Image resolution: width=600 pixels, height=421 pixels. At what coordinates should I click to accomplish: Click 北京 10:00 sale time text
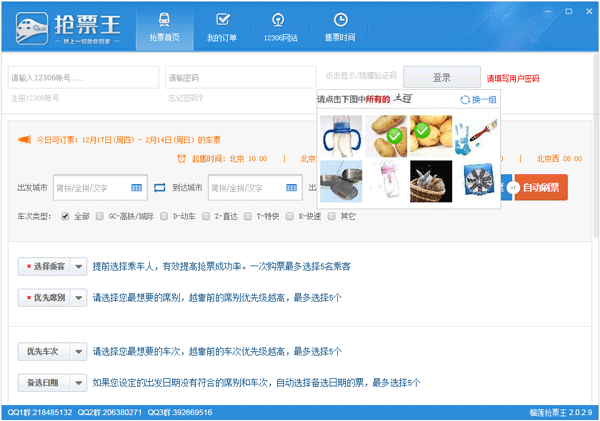(x=248, y=158)
